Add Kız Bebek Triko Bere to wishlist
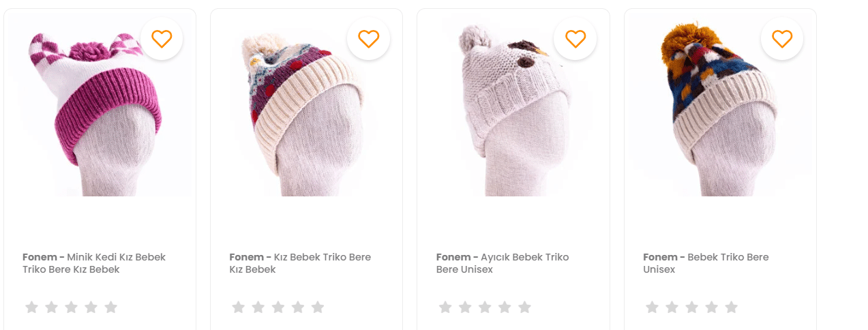The image size is (868, 330). pos(368,39)
